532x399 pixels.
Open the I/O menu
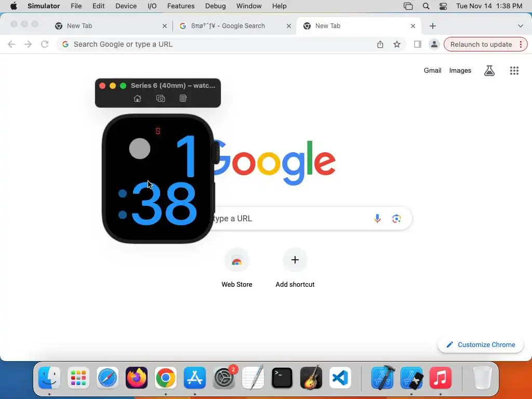coord(152,6)
